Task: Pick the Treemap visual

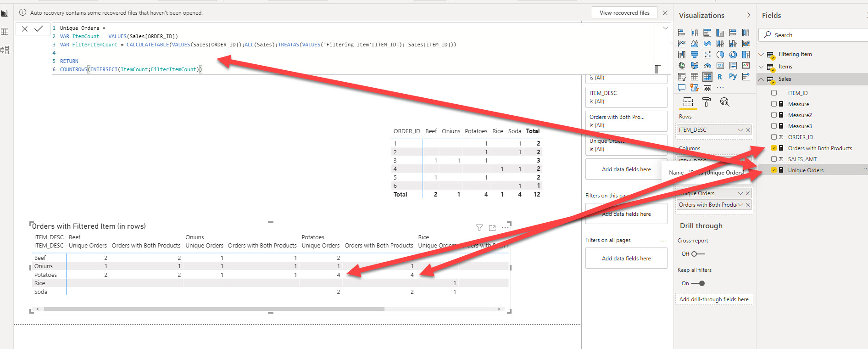Action: pyautogui.click(x=746, y=55)
